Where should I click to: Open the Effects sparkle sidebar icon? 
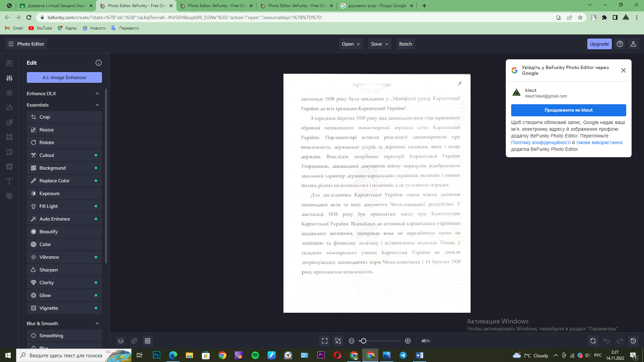(9, 108)
